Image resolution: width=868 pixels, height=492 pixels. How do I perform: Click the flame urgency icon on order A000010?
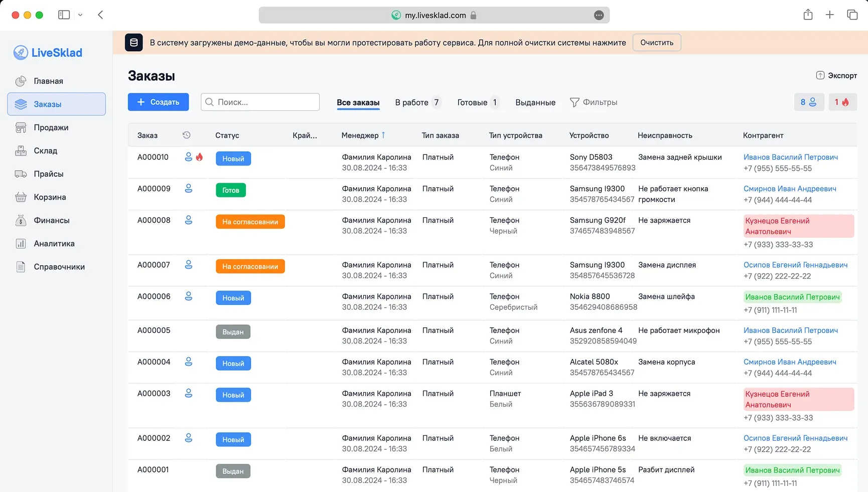pos(200,157)
